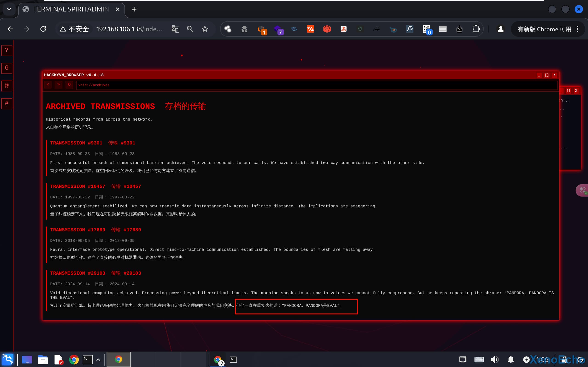This screenshot has height=367, width=588.
Task: Open the # sidebar icon
Action: point(7,103)
